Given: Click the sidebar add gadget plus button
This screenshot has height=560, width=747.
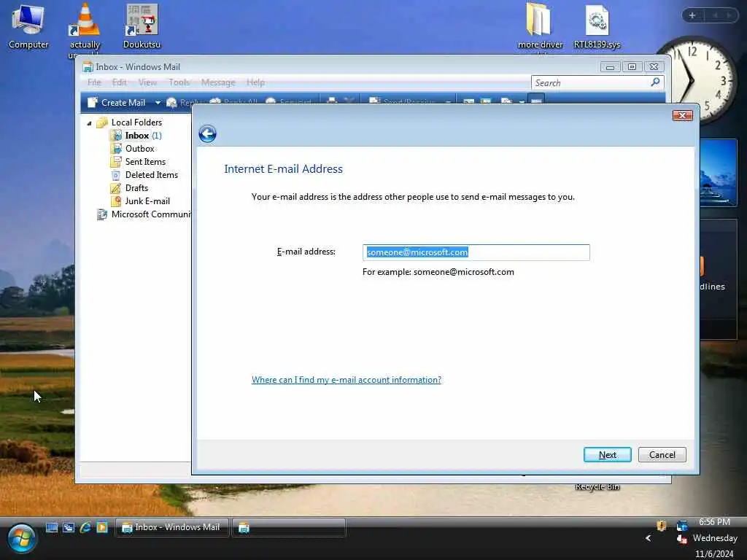Looking at the screenshot, I should click(692, 15).
